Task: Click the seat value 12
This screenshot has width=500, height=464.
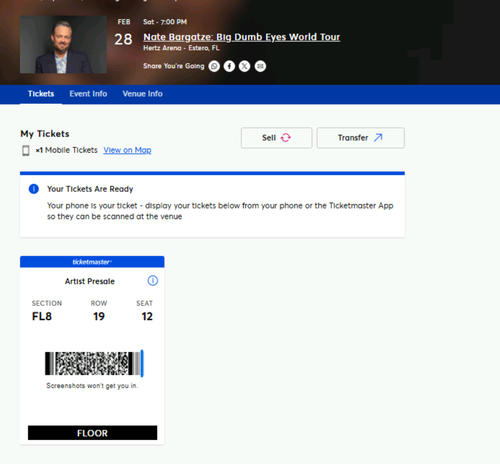Action: pos(147,316)
